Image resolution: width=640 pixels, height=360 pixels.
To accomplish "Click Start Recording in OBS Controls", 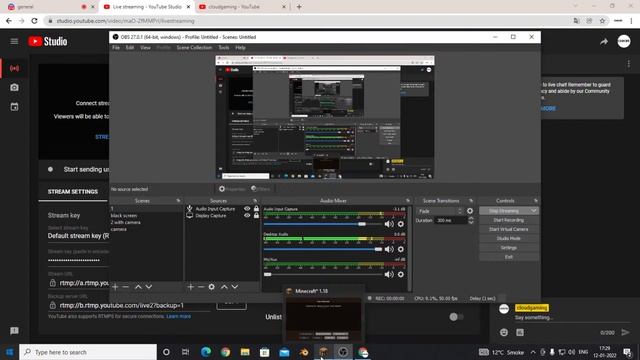I will [x=509, y=220].
